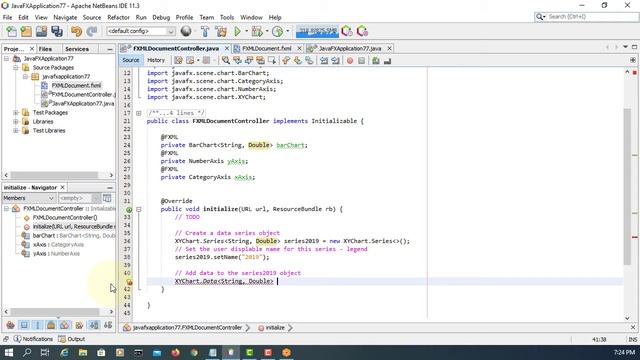Click the web browser globe icon
Screen dimensions: 640x360
click(186, 31)
